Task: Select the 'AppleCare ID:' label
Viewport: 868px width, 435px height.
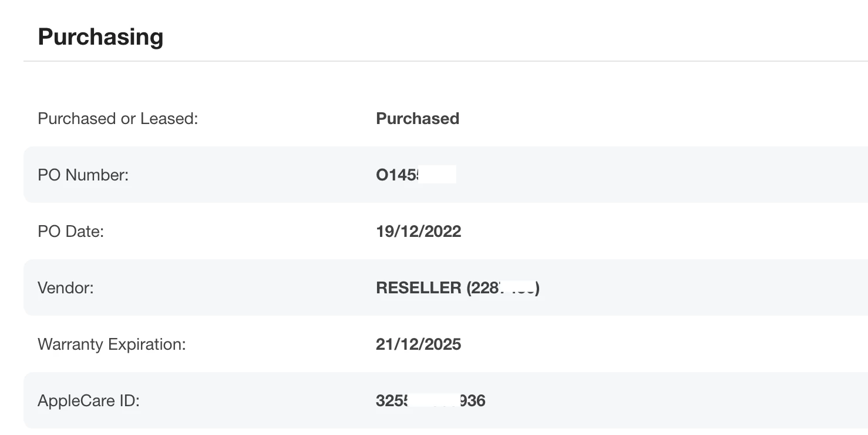Action: [89, 400]
